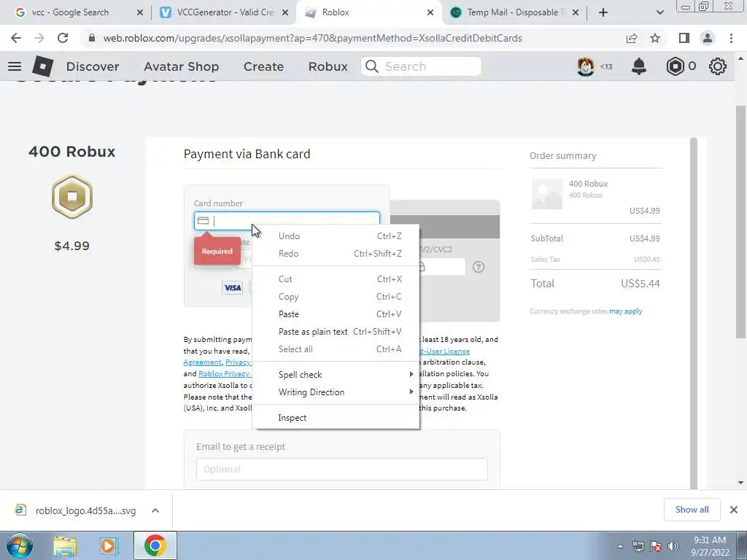Viewport: 747px width, 560px height.
Task: Click the Email to get a receipt field
Action: (341, 469)
